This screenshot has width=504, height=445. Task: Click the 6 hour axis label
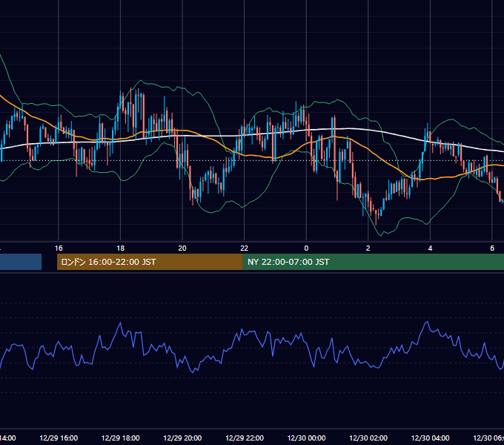coord(492,248)
